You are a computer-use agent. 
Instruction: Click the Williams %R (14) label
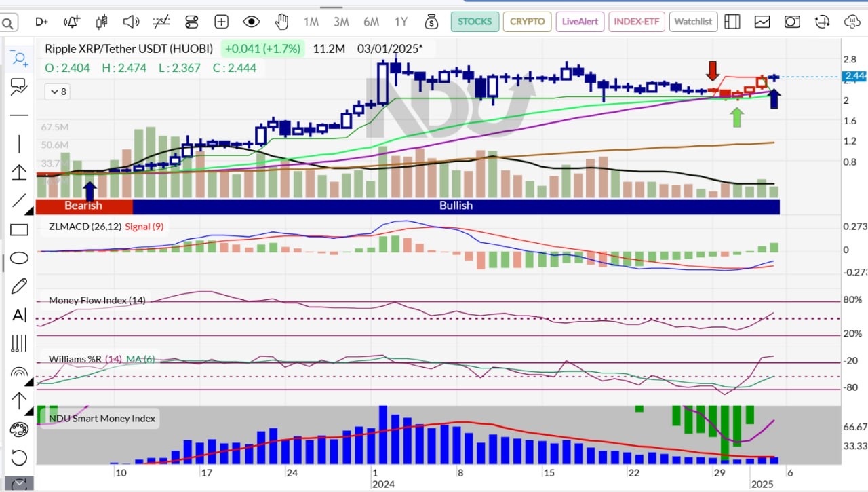pyautogui.click(x=85, y=358)
